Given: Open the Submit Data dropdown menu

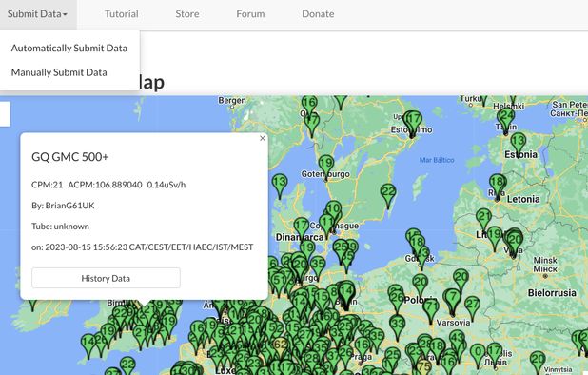Looking at the screenshot, I should (37, 14).
